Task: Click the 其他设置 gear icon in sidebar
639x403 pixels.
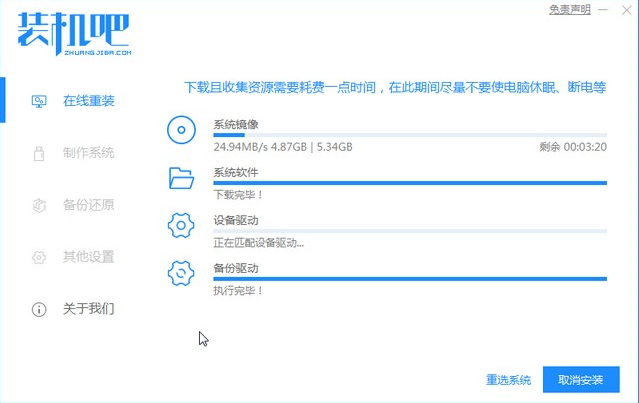Action: coord(39,257)
